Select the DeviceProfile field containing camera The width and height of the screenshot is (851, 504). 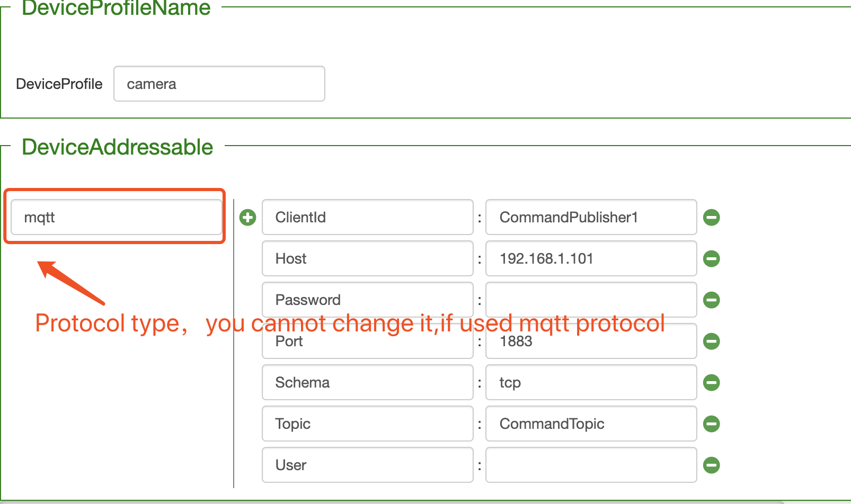219,83
